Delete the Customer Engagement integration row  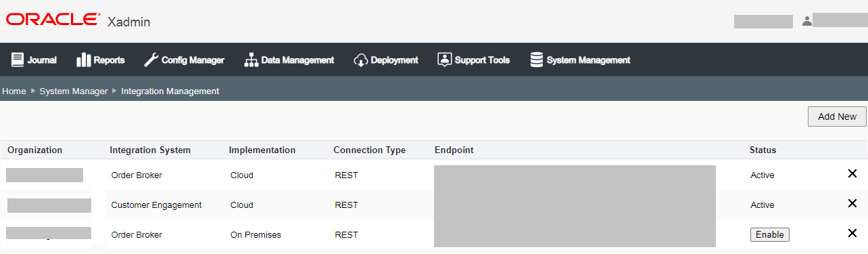pos(852,204)
